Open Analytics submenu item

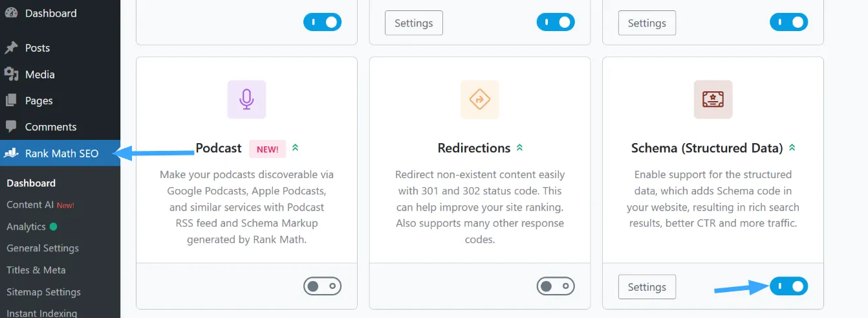click(x=26, y=227)
